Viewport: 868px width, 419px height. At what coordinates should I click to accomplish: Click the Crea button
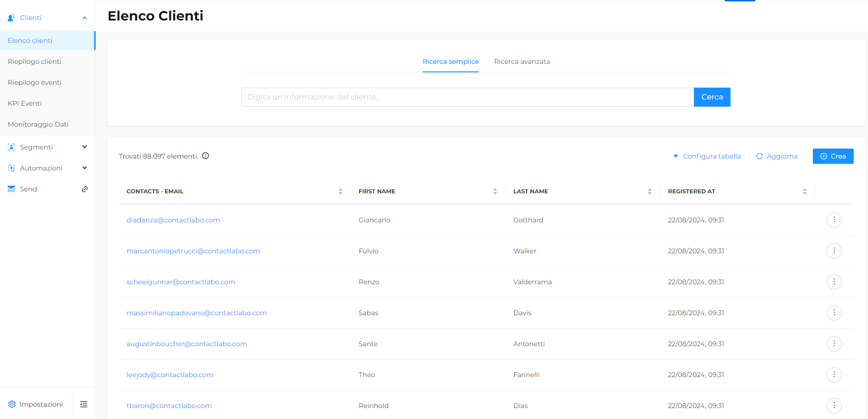click(833, 156)
